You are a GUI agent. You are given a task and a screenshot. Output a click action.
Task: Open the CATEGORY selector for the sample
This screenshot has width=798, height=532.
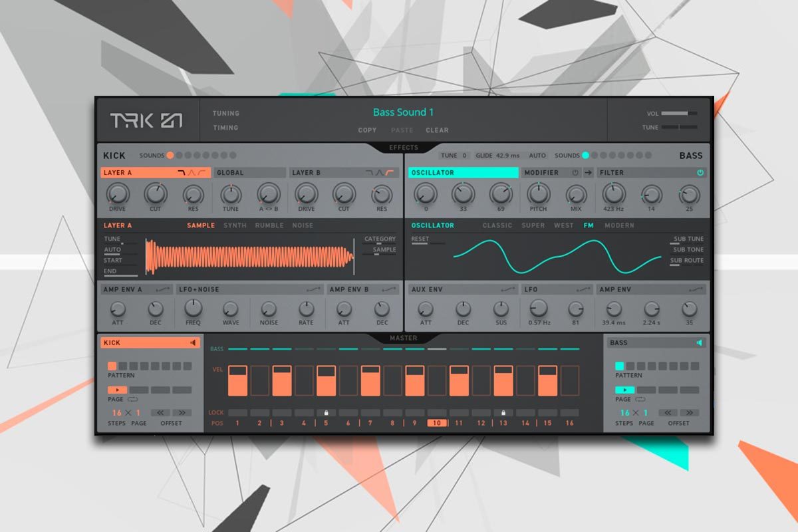tap(380, 239)
